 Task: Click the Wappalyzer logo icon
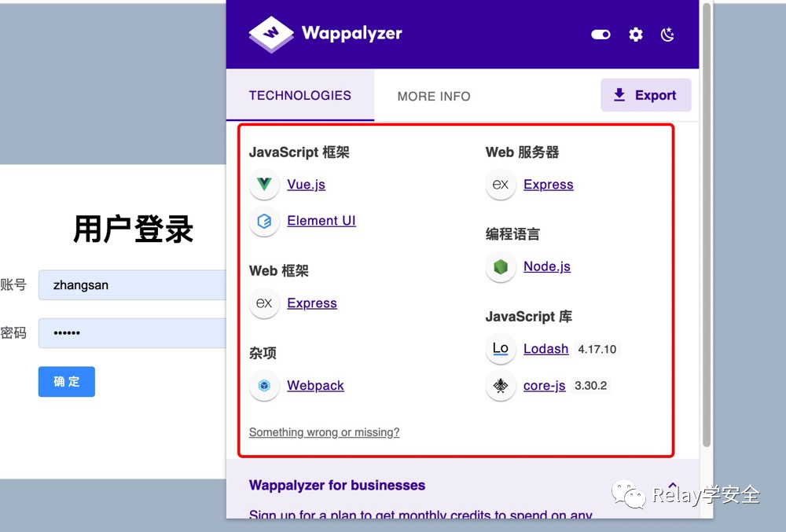[x=271, y=34]
